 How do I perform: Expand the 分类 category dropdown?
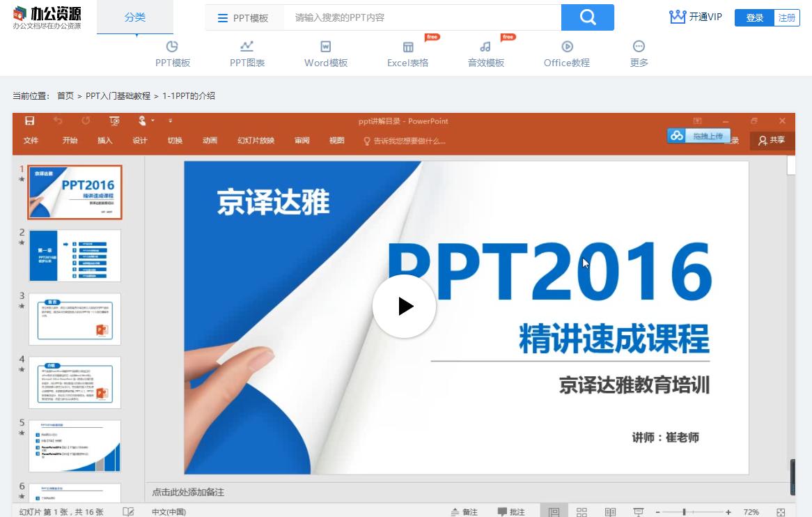135,17
